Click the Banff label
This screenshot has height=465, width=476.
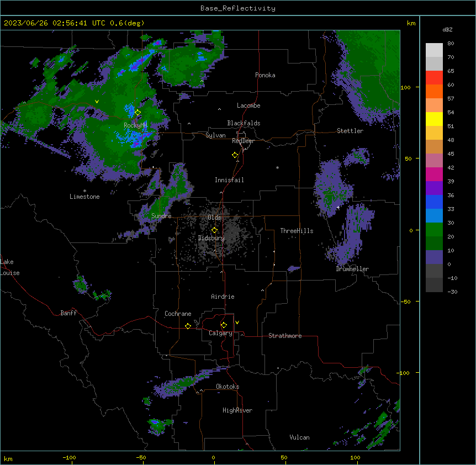(x=68, y=313)
